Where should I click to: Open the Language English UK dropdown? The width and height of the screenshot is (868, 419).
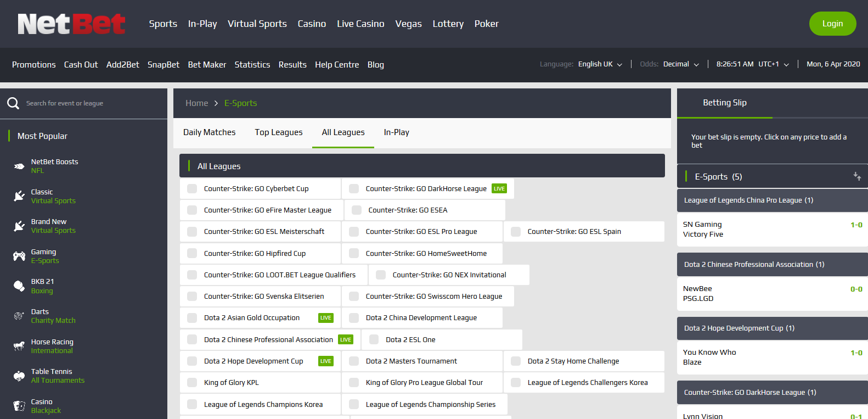[600, 64]
